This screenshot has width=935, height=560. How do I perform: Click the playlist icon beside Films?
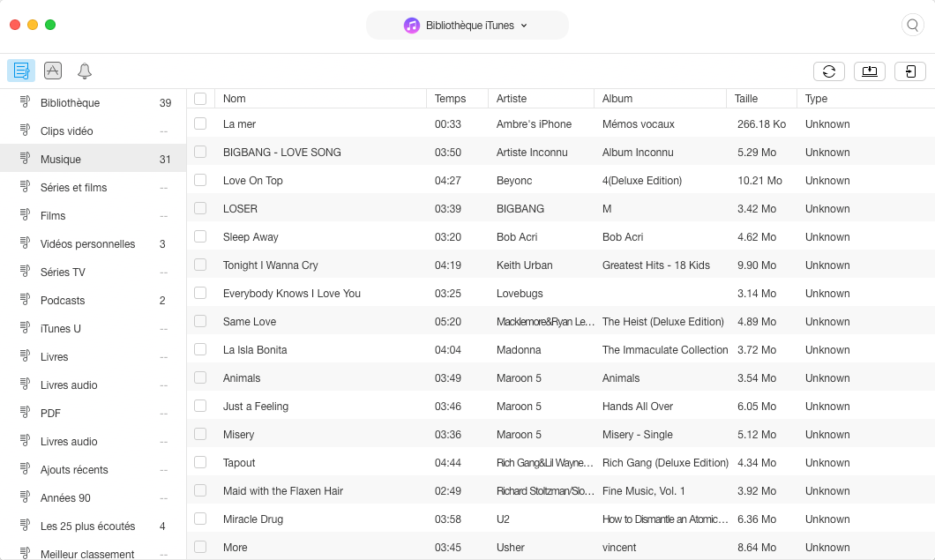point(25,214)
